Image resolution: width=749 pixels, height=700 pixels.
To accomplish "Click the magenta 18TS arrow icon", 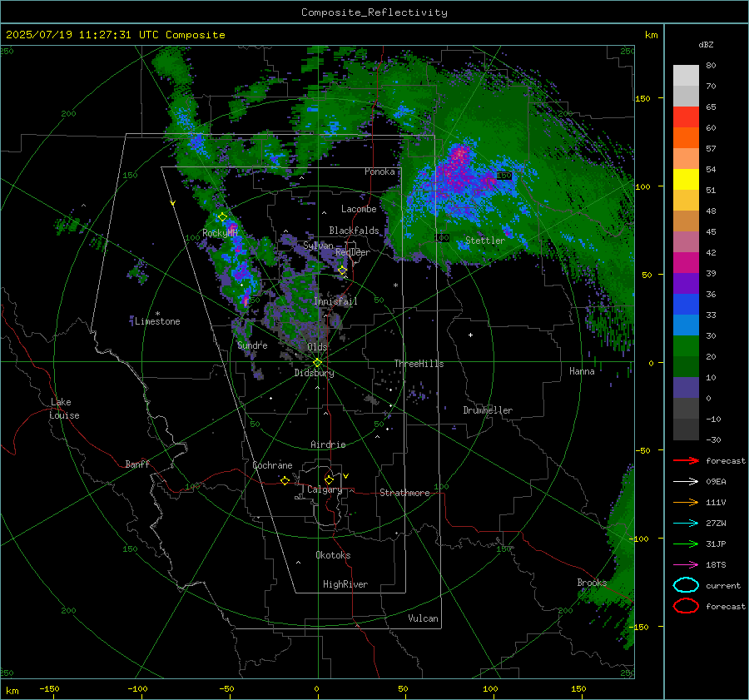I will point(686,564).
